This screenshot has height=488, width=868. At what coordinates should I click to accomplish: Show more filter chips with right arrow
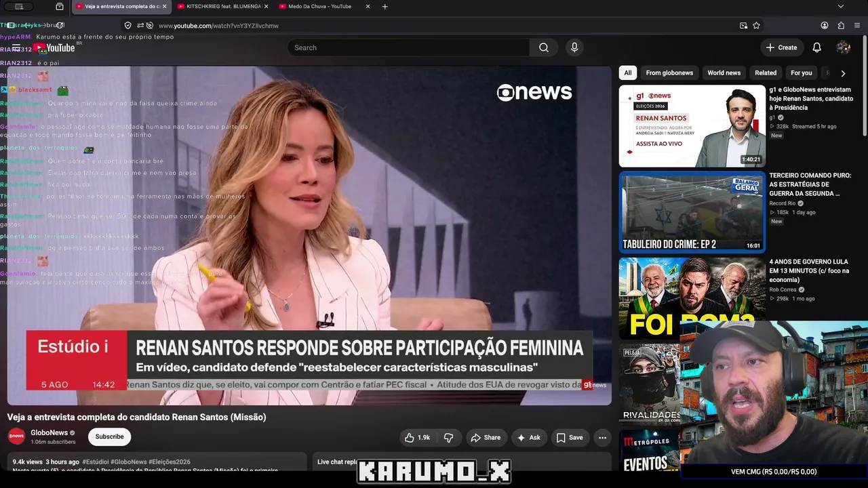coord(843,73)
